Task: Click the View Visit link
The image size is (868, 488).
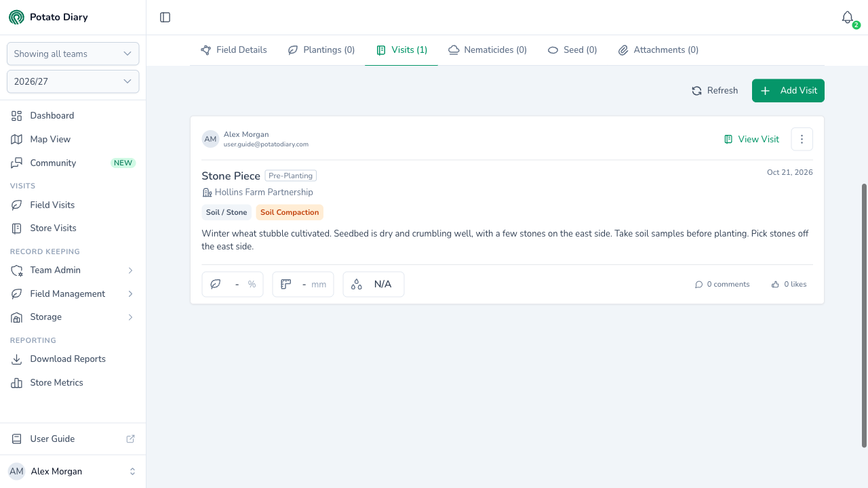Action: coord(752,139)
